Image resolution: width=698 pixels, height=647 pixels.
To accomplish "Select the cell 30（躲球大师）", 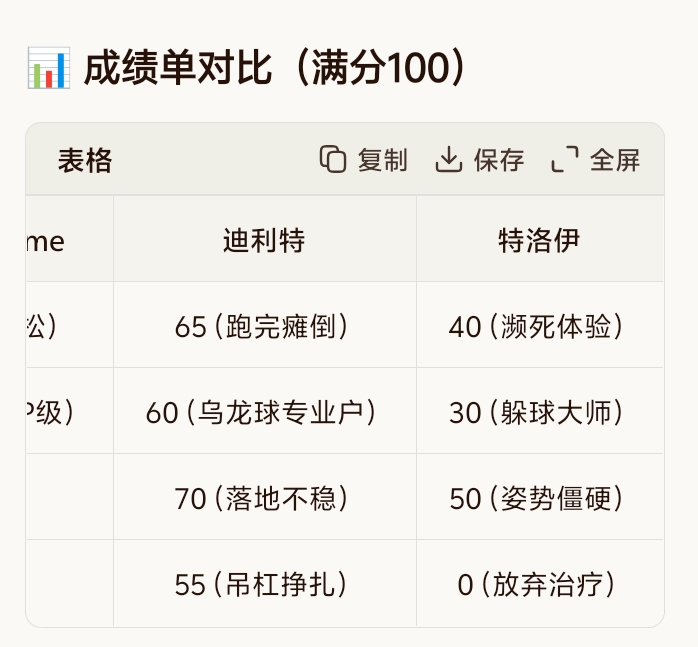I will pos(539,412).
